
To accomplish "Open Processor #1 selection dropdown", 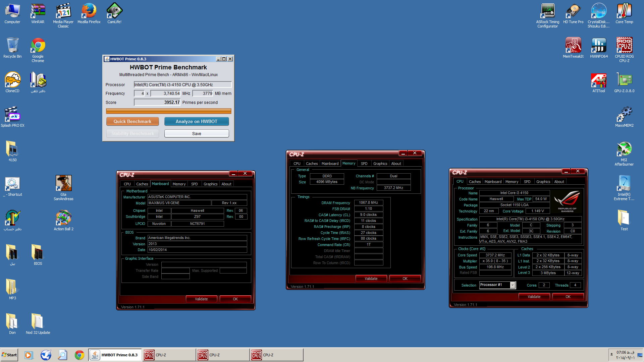I will pyautogui.click(x=513, y=285).
